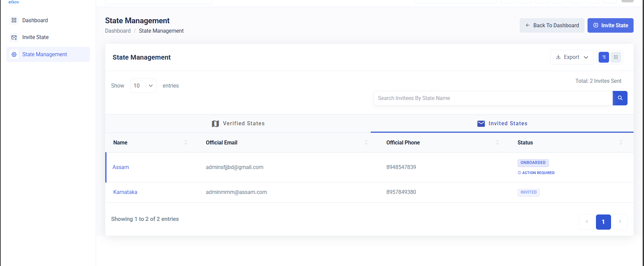Switch to grid view layout
The height and width of the screenshot is (266, 644).
pyautogui.click(x=616, y=57)
